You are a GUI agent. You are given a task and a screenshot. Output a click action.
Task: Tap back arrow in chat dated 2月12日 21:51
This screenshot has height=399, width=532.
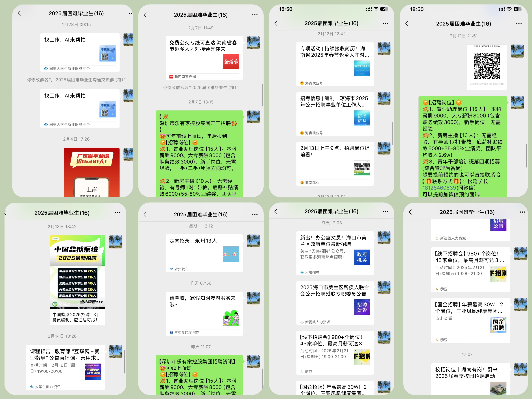tap(407, 24)
